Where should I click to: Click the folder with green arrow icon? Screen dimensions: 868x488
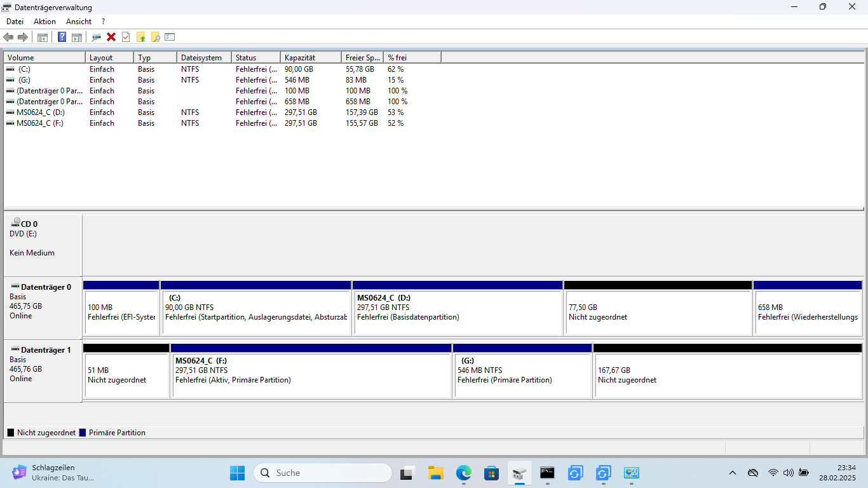pyautogui.click(x=141, y=37)
